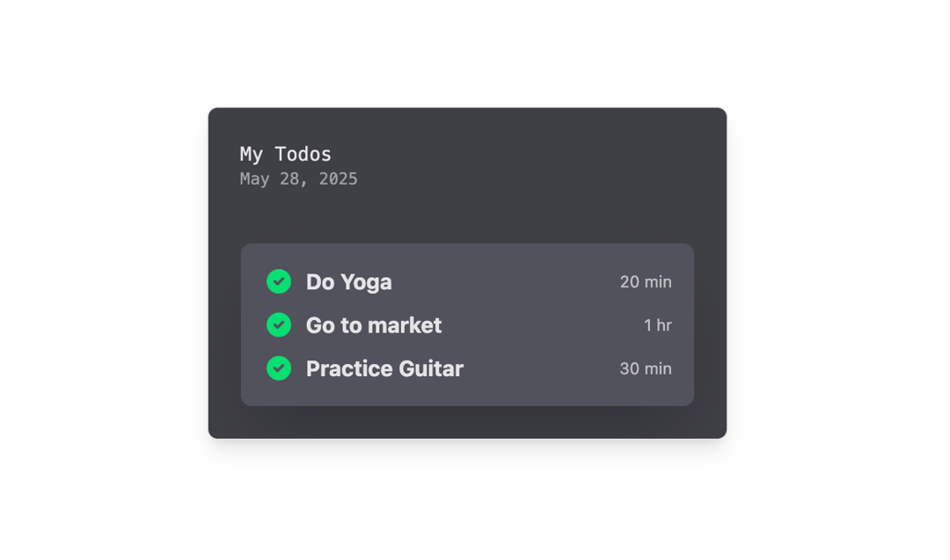Click the green check icon beside Go to market
The height and width of the screenshot is (560, 950).
pyautogui.click(x=279, y=325)
